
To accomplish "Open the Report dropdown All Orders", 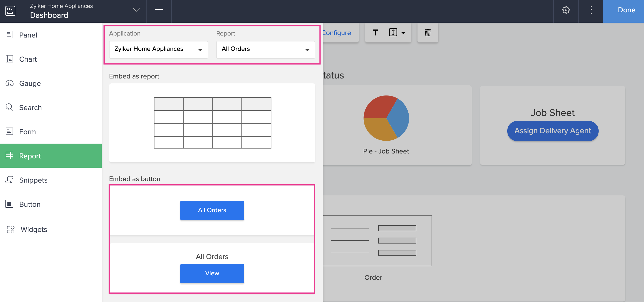I will click(265, 49).
